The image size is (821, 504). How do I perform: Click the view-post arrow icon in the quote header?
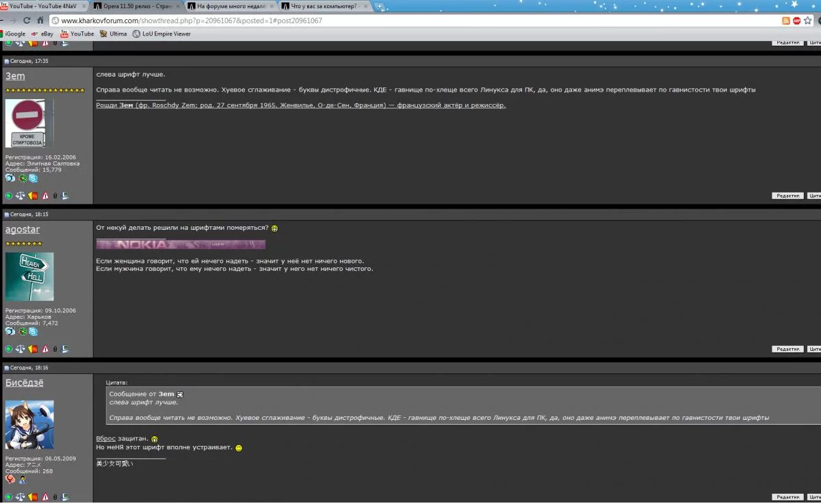pos(179,394)
